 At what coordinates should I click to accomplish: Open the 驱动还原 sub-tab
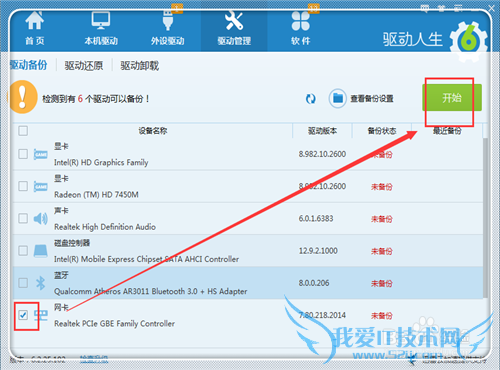(x=84, y=66)
